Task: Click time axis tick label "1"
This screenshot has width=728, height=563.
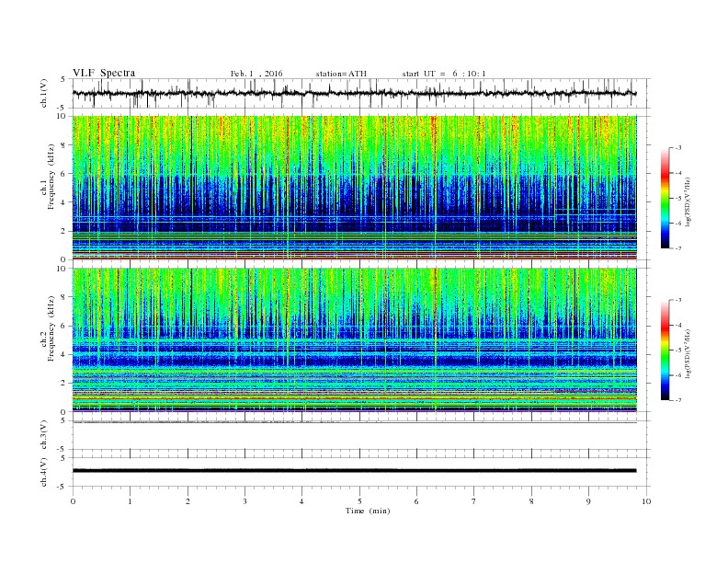Action: (x=130, y=501)
